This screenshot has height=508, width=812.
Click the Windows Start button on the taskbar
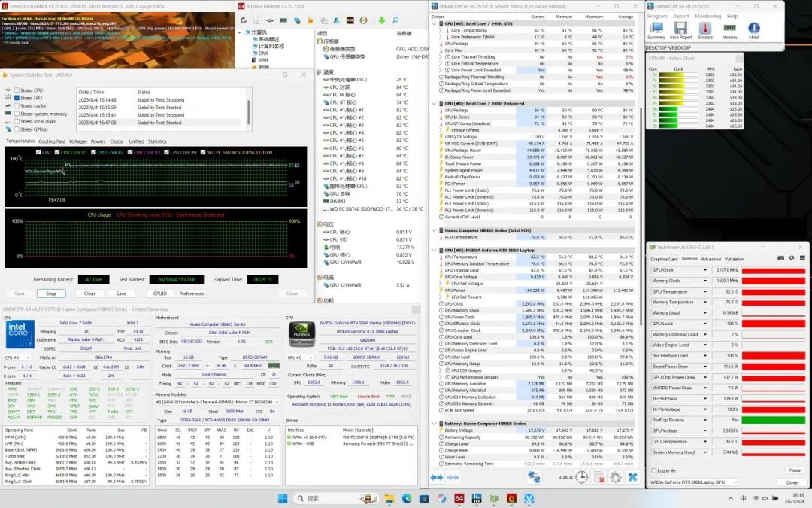tap(283, 499)
